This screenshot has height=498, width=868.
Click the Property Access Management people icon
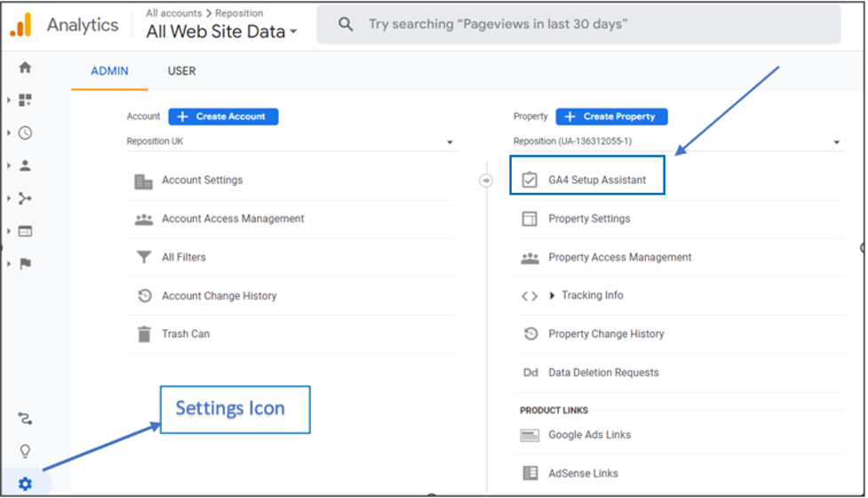coord(530,258)
